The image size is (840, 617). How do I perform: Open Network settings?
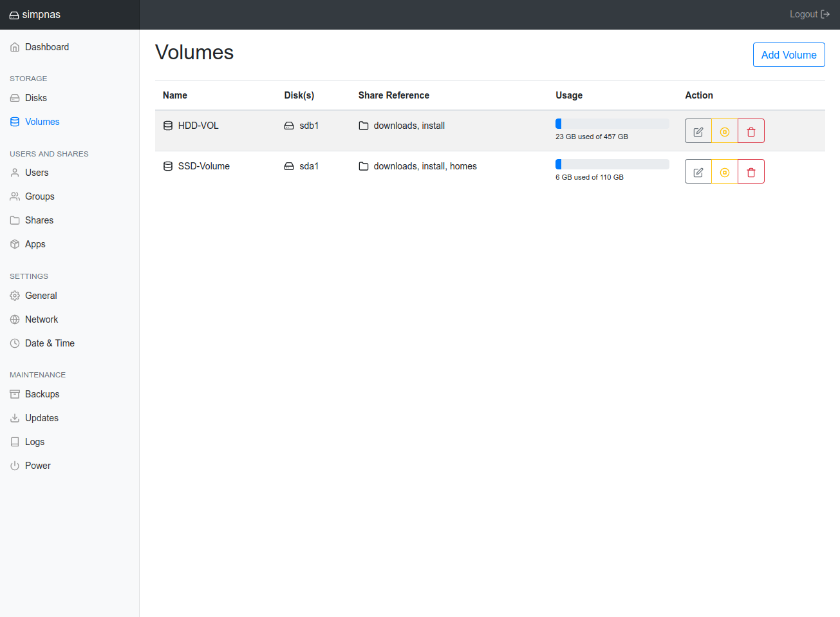[x=41, y=319]
